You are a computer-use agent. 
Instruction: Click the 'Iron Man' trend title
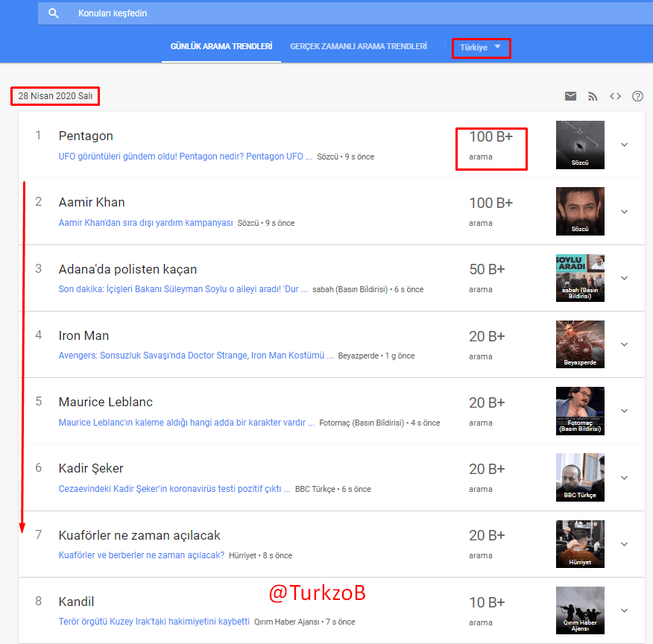coord(83,335)
